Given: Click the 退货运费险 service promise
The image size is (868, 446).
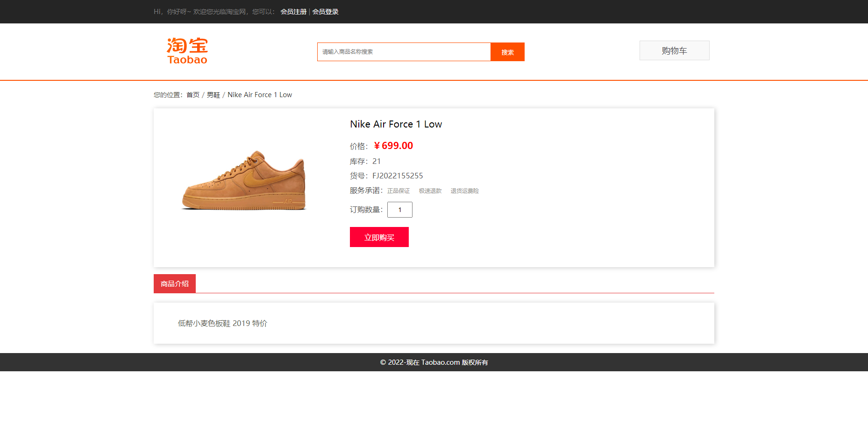Looking at the screenshot, I should click(x=465, y=191).
